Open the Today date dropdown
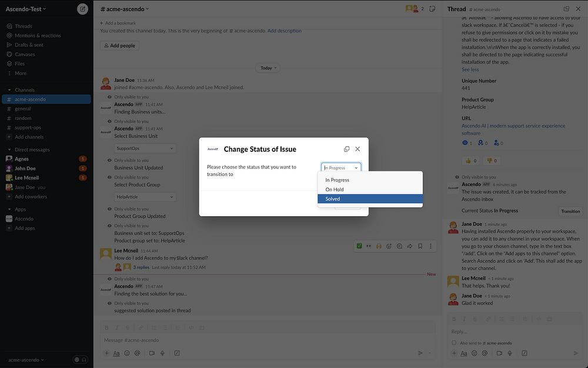 (x=268, y=68)
